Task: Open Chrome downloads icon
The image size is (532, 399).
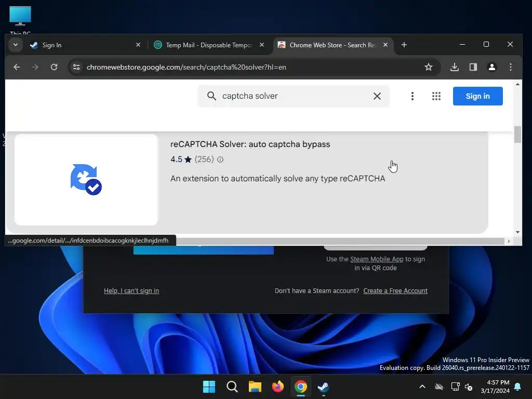Action: 454,67
